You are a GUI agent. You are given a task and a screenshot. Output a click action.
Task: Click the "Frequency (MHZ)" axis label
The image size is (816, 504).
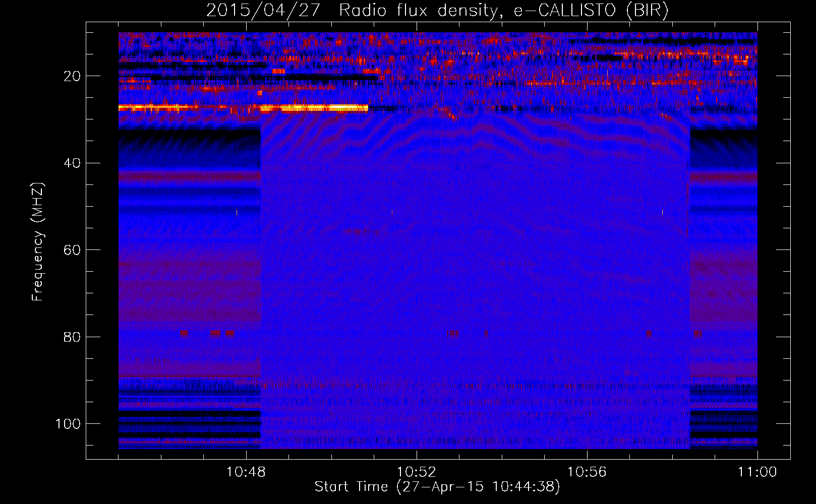pyautogui.click(x=38, y=242)
